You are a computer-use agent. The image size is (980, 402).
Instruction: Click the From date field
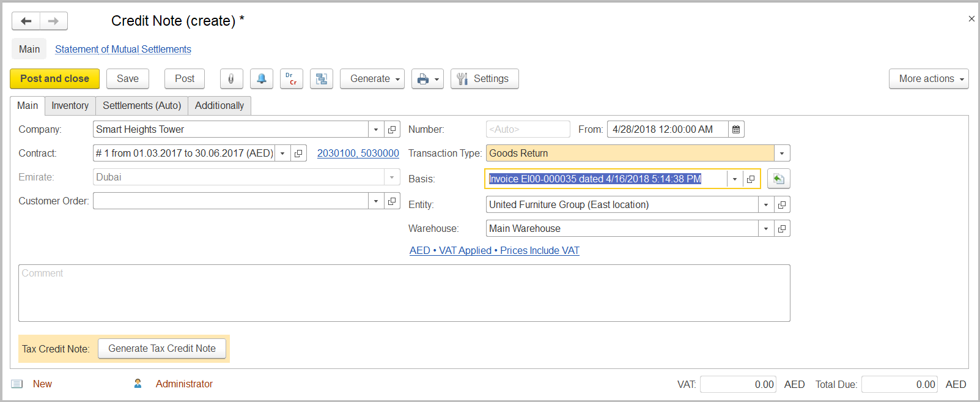coord(668,129)
